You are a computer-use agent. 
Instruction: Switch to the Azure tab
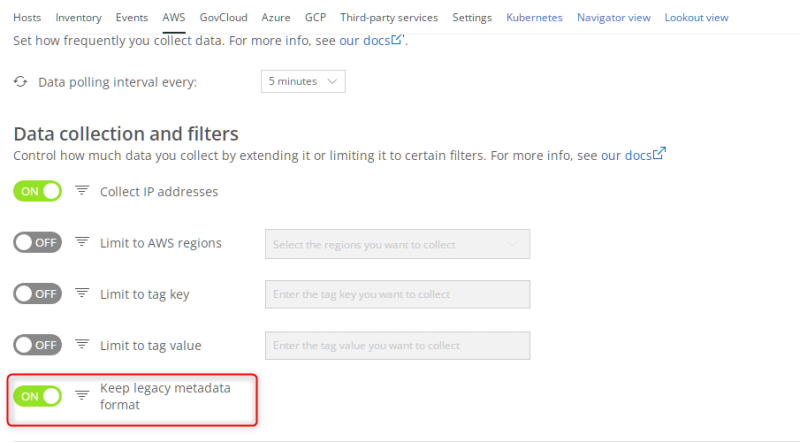click(x=276, y=18)
